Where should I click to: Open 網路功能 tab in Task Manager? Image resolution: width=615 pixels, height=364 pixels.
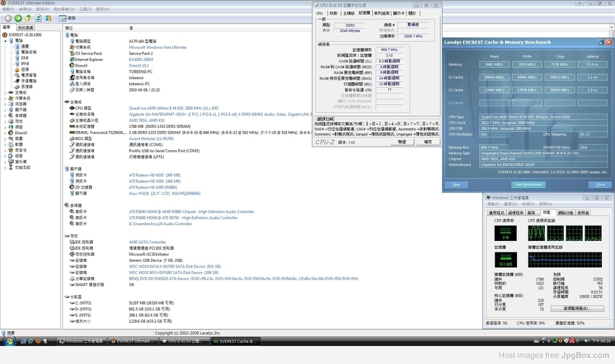tap(565, 213)
